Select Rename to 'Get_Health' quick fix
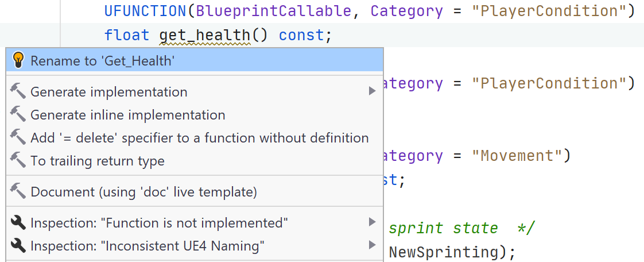Viewport: 644px width, 262px height. point(195,60)
